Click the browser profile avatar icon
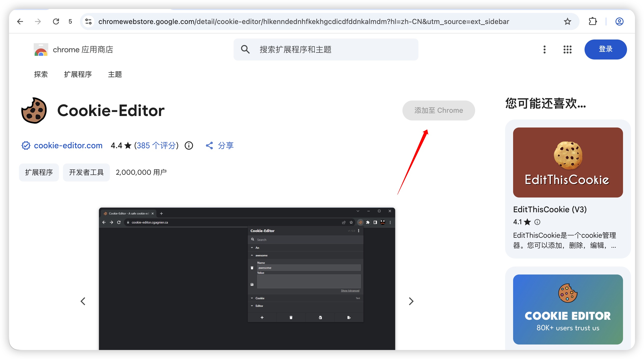This screenshot has width=644, height=359. coord(619,21)
